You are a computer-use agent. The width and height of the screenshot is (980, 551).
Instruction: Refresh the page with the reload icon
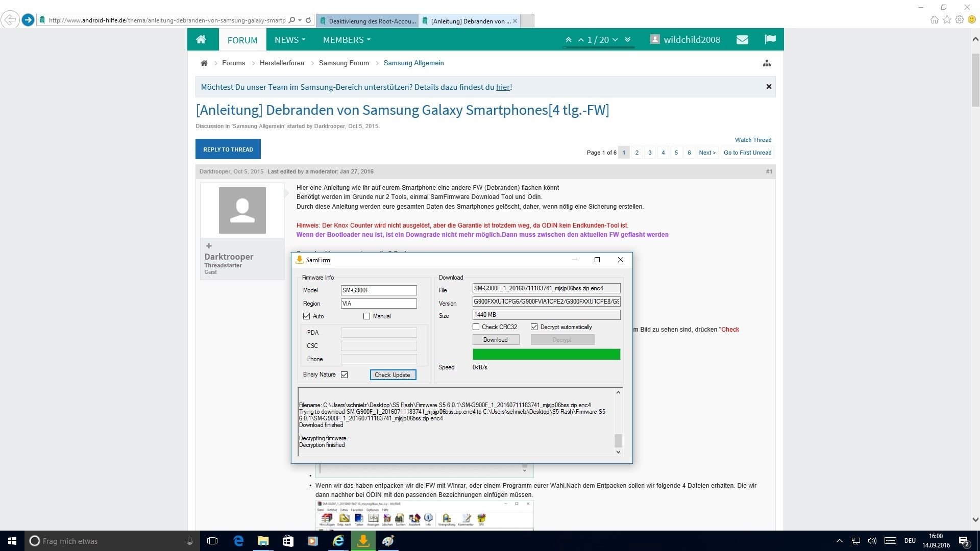tap(308, 20)
